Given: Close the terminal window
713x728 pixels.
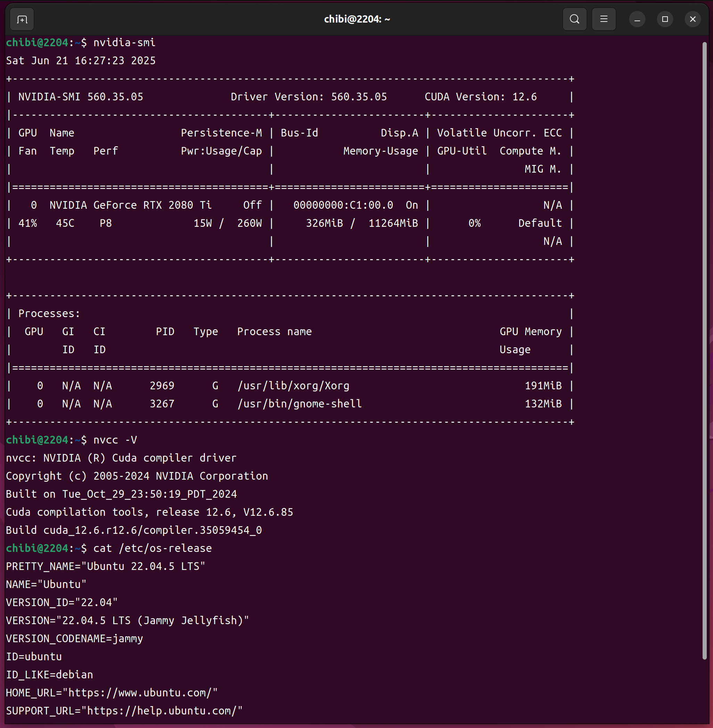Looking at the screenshot, I should [693, 19].
